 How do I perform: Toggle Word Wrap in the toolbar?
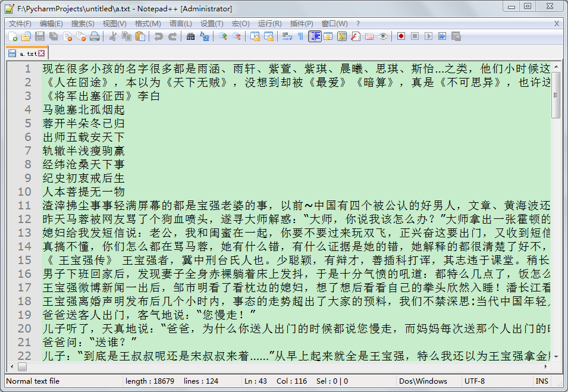287,37
